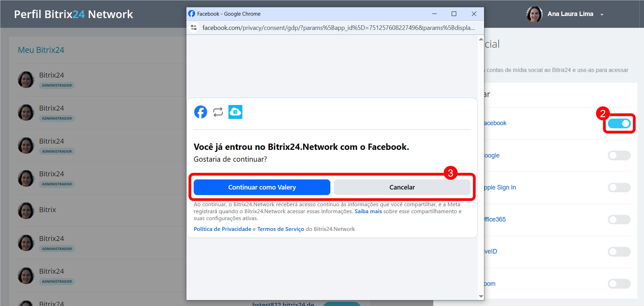Screen dimensions: 644x306
Task: Open site information icon in address bar
Action: coord(194,27)
